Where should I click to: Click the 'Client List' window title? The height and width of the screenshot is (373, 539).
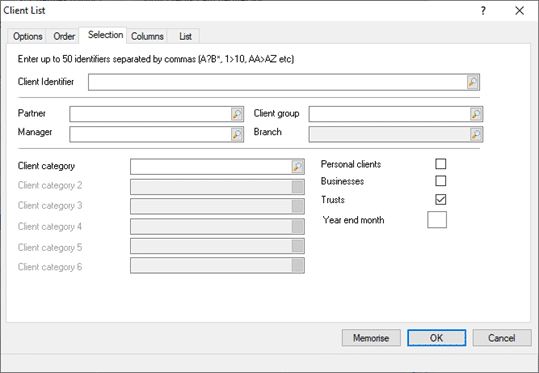tap(24, 11)
